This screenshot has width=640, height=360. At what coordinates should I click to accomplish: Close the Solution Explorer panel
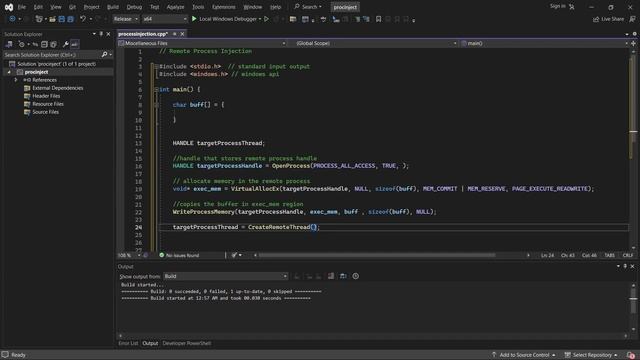108,34
